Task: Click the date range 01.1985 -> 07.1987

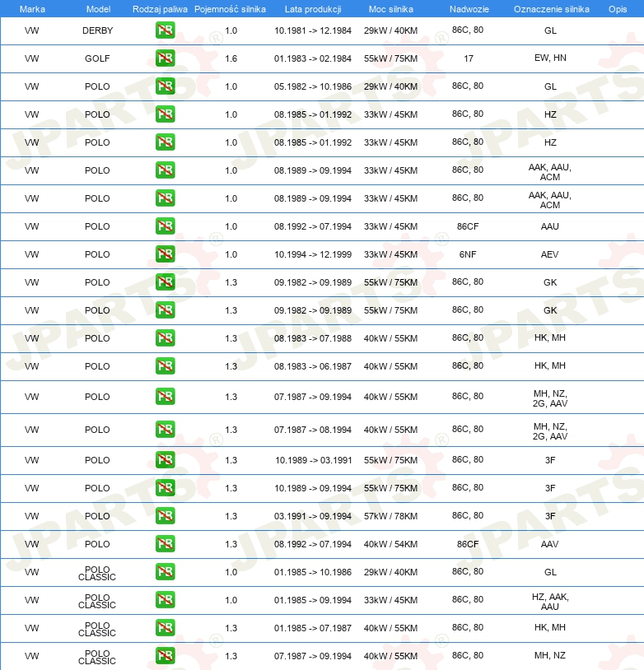Action: (x=313, y=628)
